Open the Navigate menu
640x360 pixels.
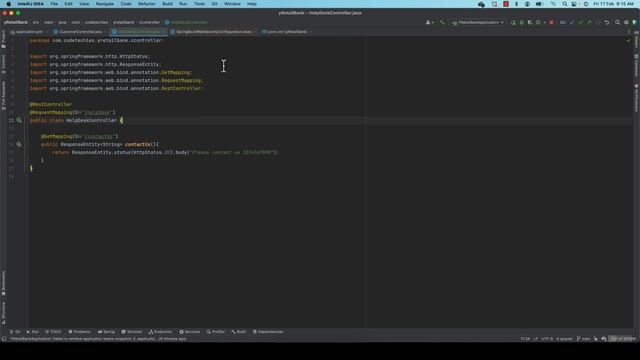(x=104, y=4)
